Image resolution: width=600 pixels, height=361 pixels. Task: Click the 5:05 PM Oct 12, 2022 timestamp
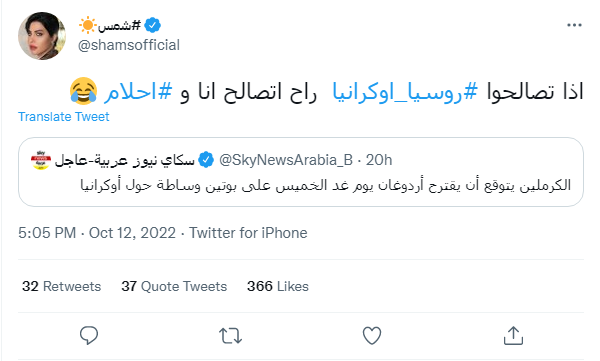click(97, 233)
